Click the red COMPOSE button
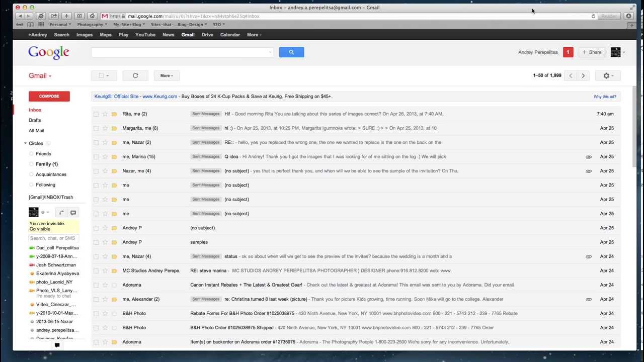Image resolution: width=644 pixels, height=362 pixels. click(49, 96)
